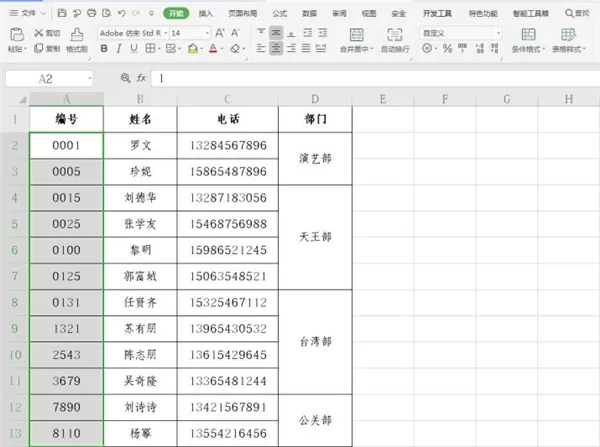Image resolution: width=600 pixels, height=447 pixels.
Task: Select cell containing name 刘德华
Action: (140, 198)
